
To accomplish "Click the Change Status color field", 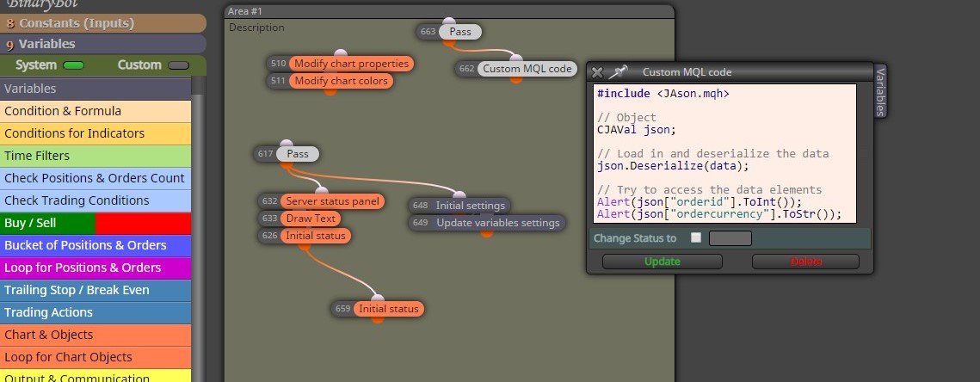I will point(730,238).
